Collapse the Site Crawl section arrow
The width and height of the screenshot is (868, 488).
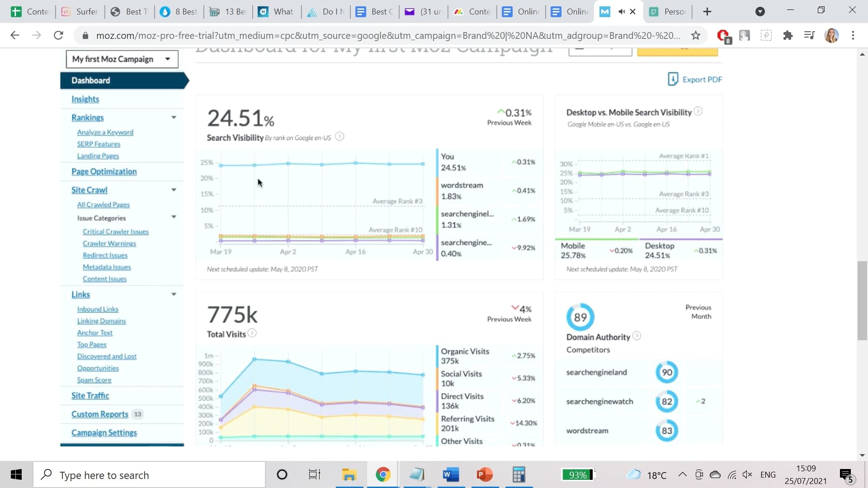point(174,190)
